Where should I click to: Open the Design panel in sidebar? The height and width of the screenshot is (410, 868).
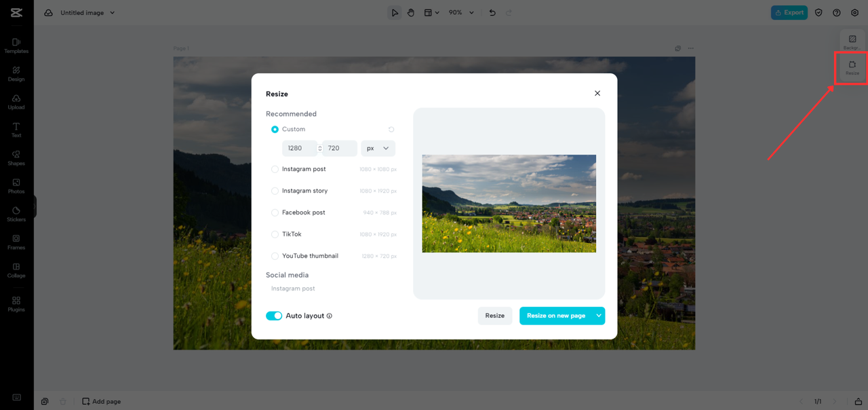tap(16, 74)
